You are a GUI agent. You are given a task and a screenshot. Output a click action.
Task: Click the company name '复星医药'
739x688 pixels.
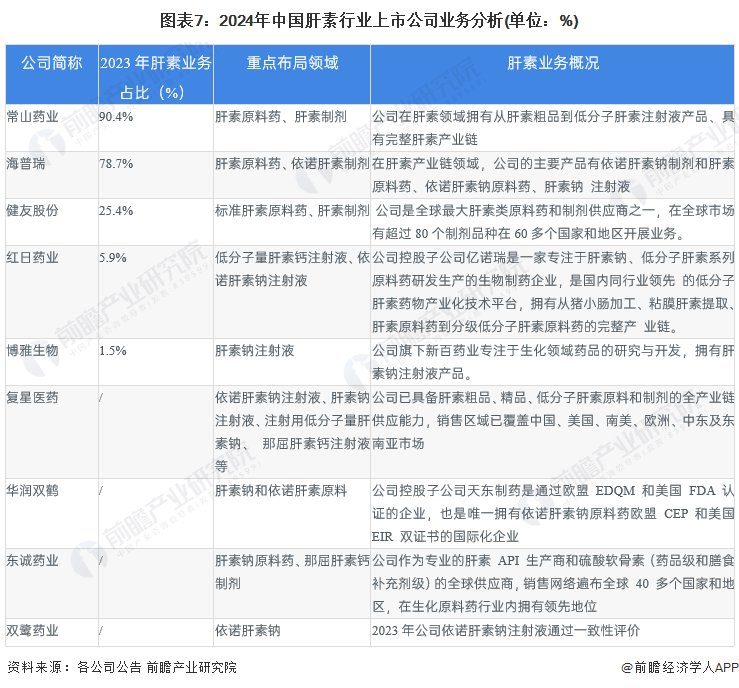click(x=32, y=398)
